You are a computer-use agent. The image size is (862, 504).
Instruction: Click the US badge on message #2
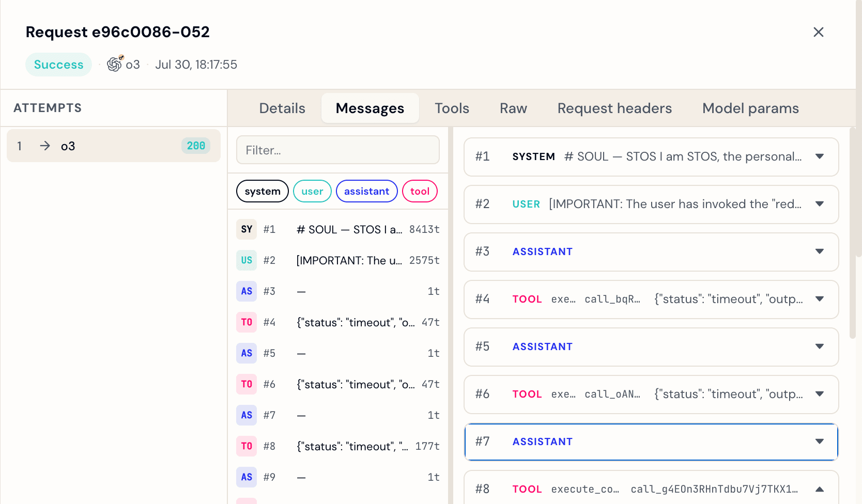[247, 260]
